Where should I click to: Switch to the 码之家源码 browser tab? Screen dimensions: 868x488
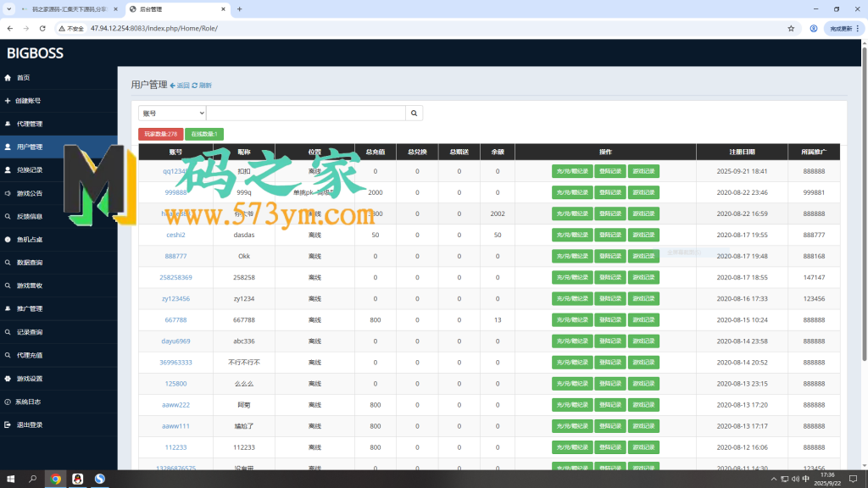(x=70, y=9)
